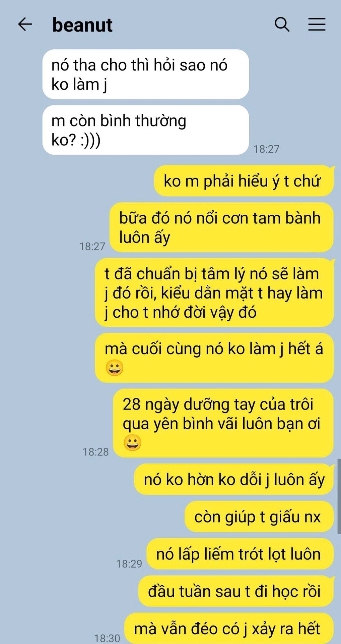
Task: Tap grinning emoji in '28 ngày' message
Action: tap(133, 442)
